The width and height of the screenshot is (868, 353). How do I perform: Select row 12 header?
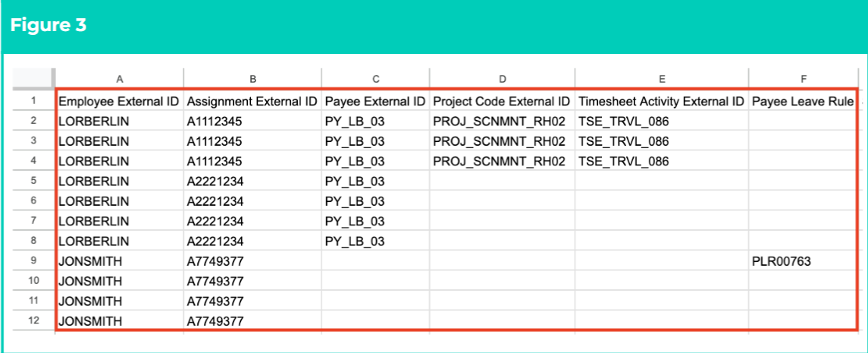coord(33,321)
